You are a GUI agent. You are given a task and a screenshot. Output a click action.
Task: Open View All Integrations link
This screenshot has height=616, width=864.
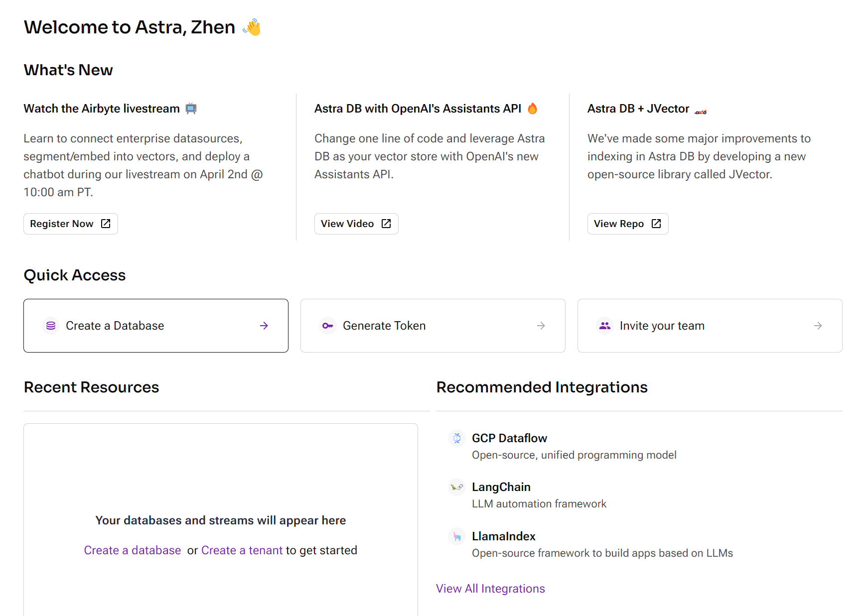tap(490, 589)
